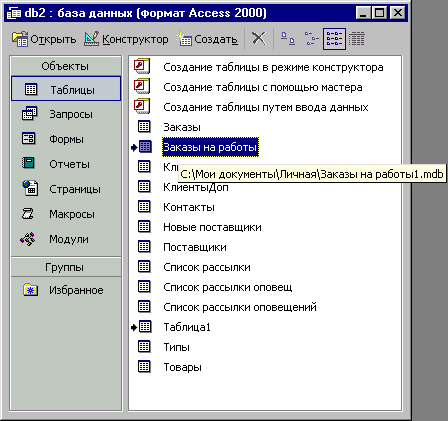Click the table icon next to Товары
The height and width of the screenshot is (421, 448).
click(x=144, y=367)
